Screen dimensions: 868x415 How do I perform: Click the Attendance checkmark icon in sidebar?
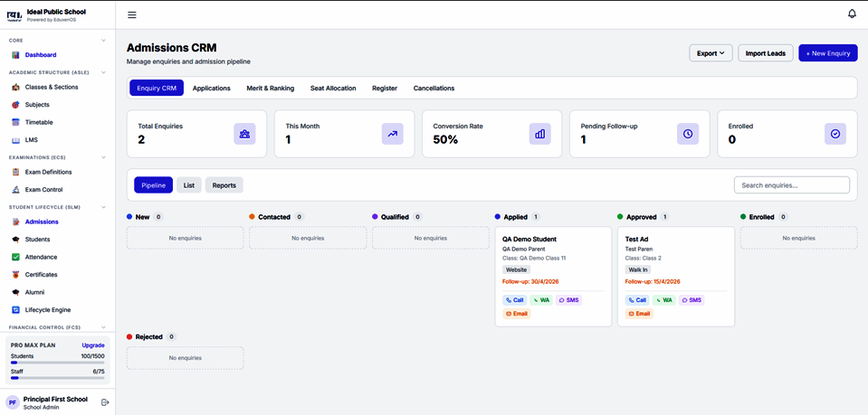coord(15,258)
